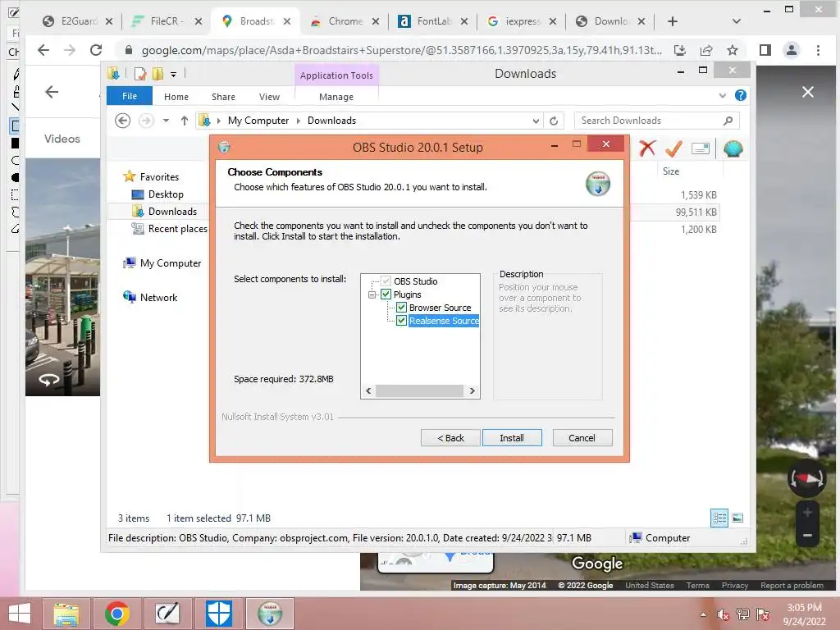Switch to large icons view
The height and width of the screenshot is (630, 840).
tap(737, 518)
